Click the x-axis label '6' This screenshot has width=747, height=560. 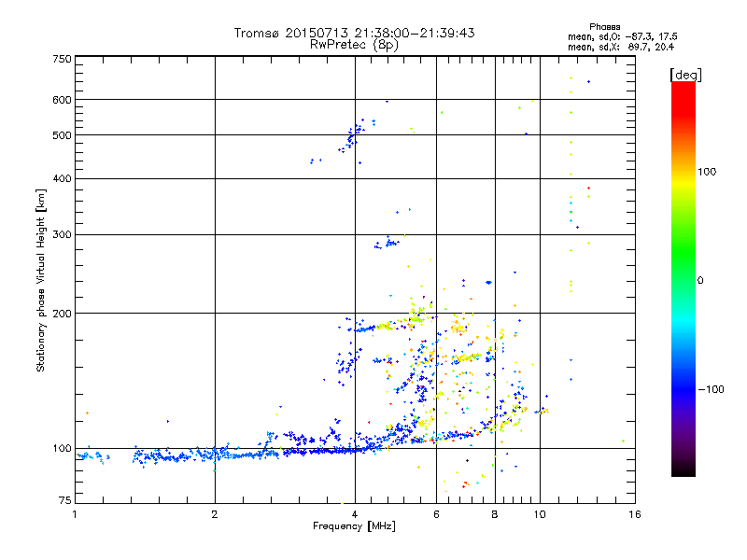pyautogui.click(x=436, y=514)
